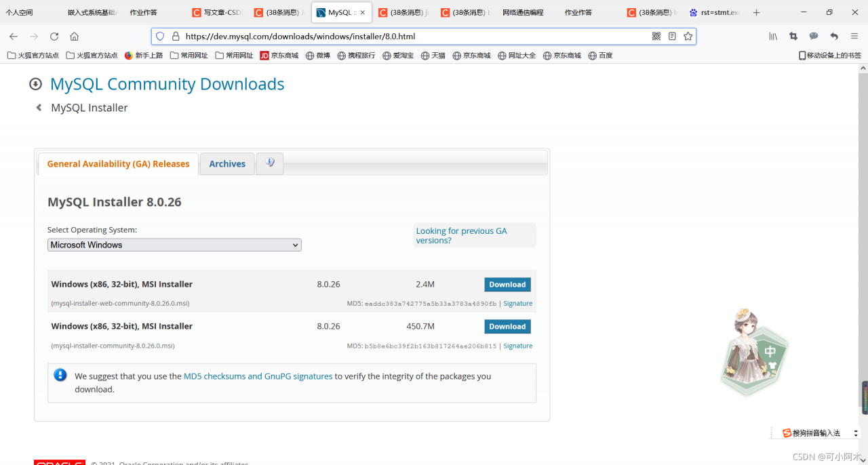Screen dimensions: 868x465
Task: Go to MySQL Installer breadcrumb link
Action: 90,108
